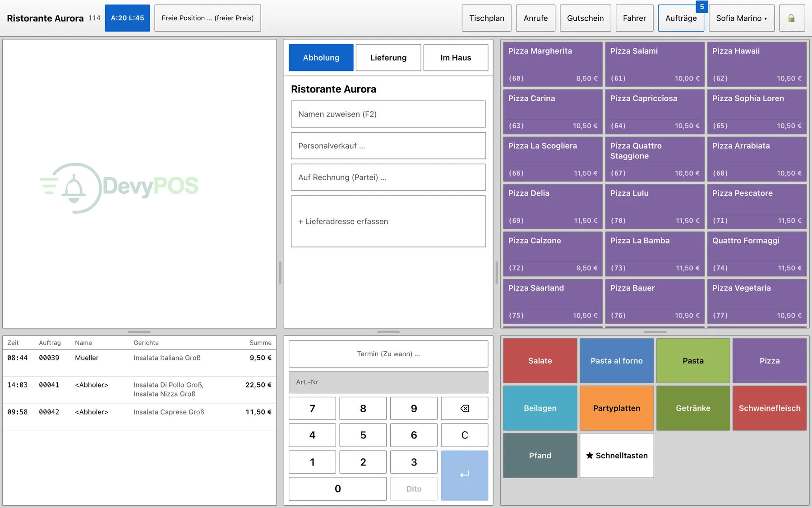Select the green Pasta category tile
The width and height of the screenshot is (812, 508).
point(693,360)
